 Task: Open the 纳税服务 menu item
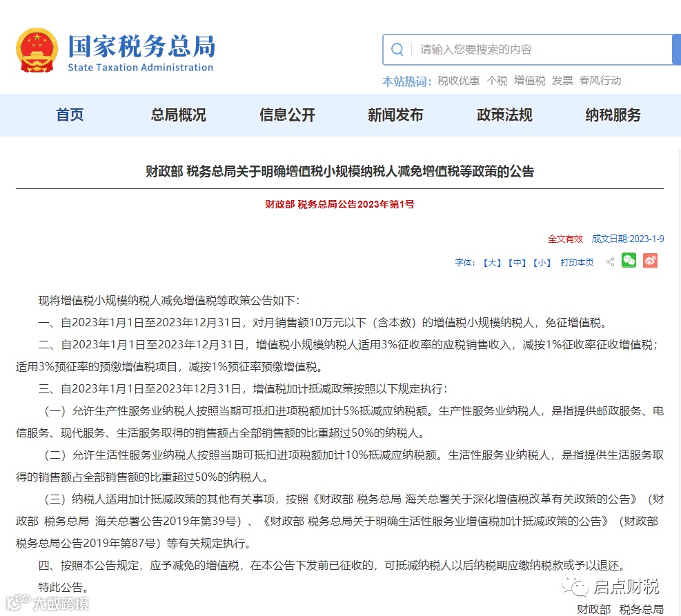pos(613,115)
